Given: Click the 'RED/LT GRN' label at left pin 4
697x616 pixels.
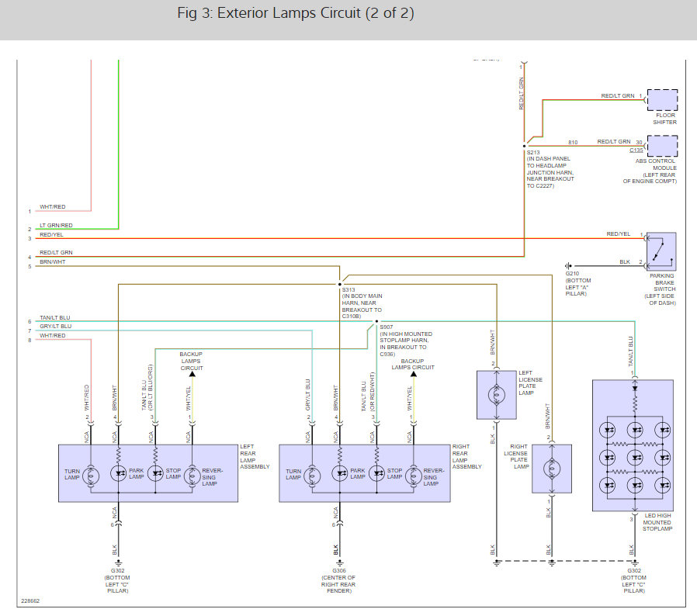Looking at the screenshot, I should (56, 252).
